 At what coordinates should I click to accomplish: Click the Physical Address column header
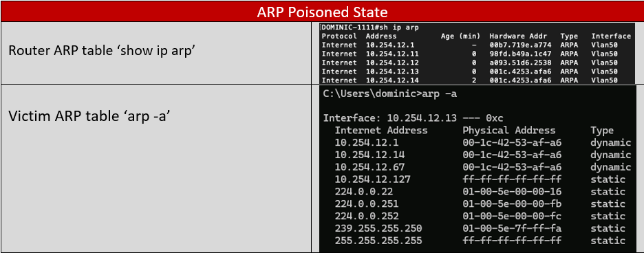pyautogui.click(x=509, y=131)
